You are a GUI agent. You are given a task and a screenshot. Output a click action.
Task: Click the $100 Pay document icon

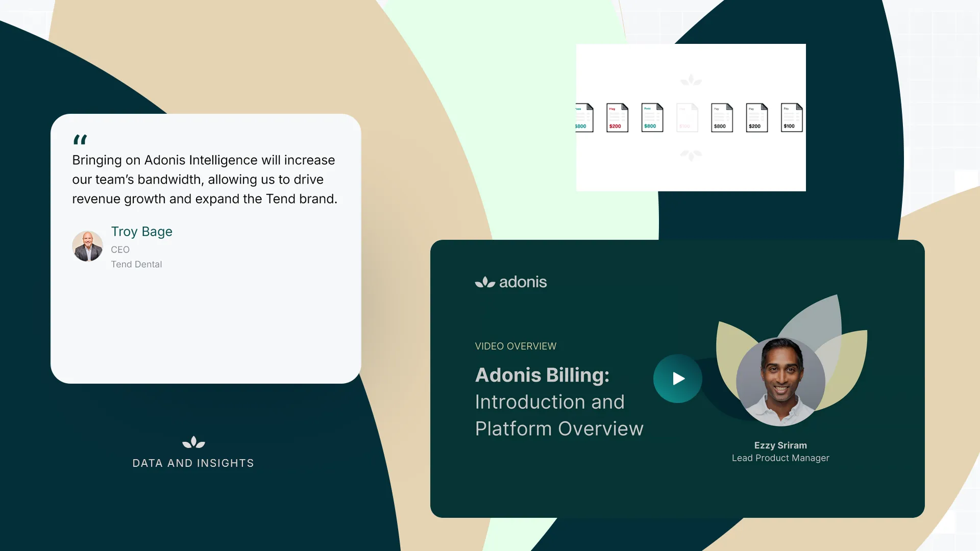click(792, 118)
